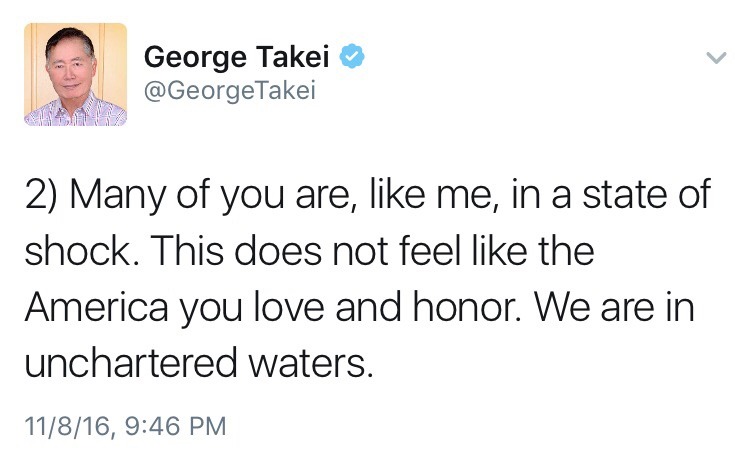Click the blue verified badge icon
735x469 pixels.
pos(351,57)
